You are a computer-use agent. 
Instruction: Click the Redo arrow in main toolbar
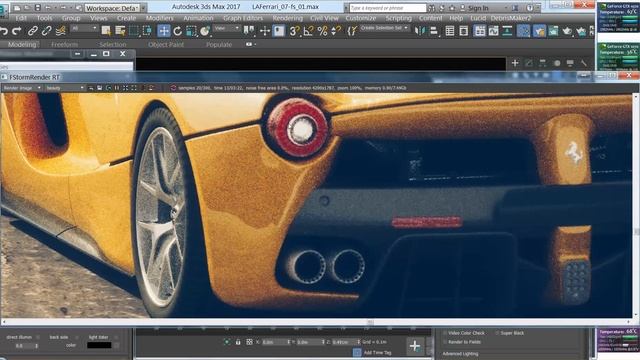coord(17,31)
